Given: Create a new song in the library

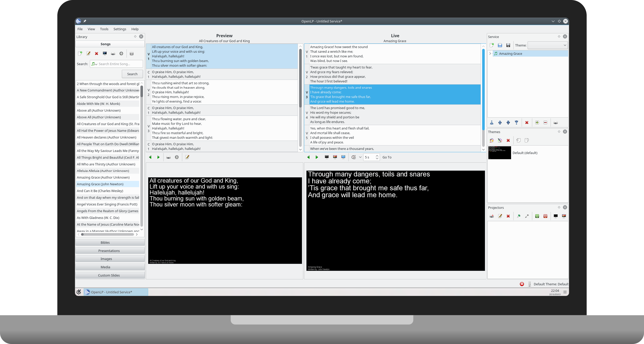Looking at the screenshot, I should tap(80, 53).
